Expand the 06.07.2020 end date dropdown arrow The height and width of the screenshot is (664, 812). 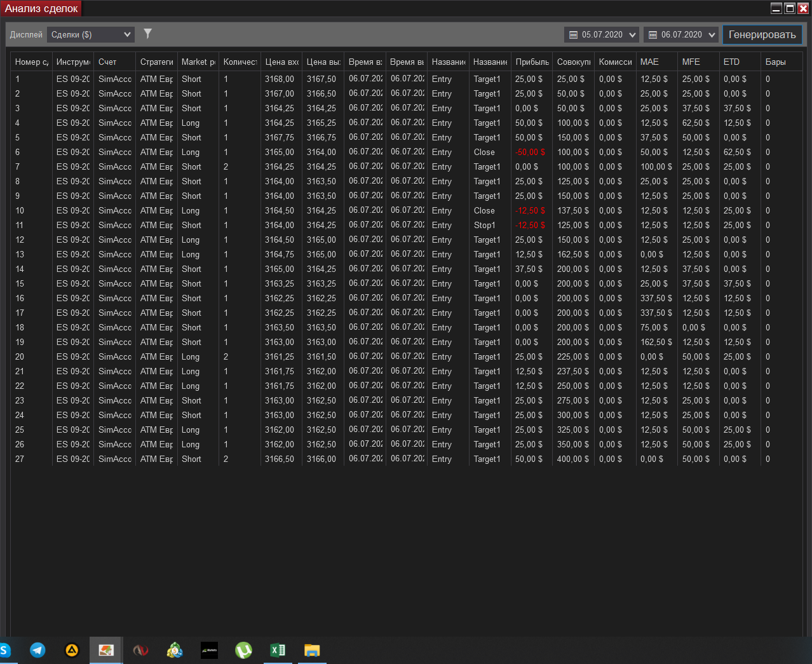point(712,35)
